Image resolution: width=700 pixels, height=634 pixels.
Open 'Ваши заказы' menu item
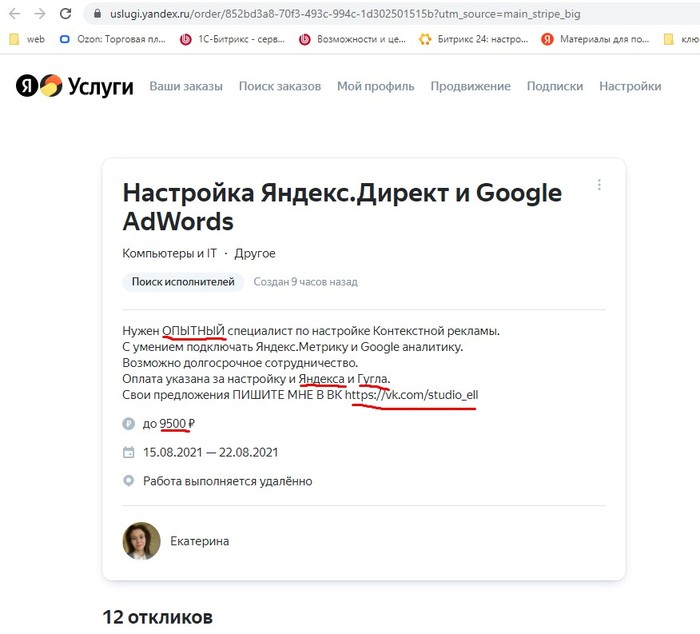tap(186, 86)
